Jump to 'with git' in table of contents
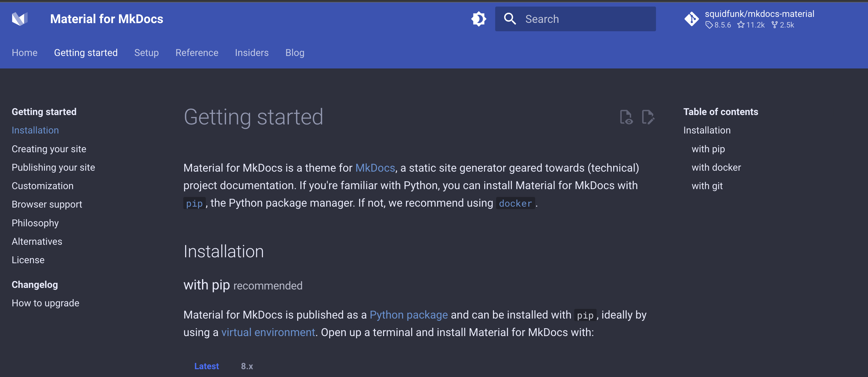Viewport: 868px width, 377px height. tap(707, 186)
